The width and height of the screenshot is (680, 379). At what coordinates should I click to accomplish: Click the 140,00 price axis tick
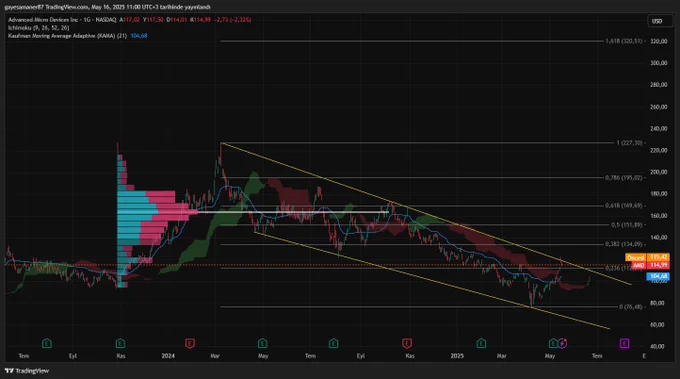658,238
